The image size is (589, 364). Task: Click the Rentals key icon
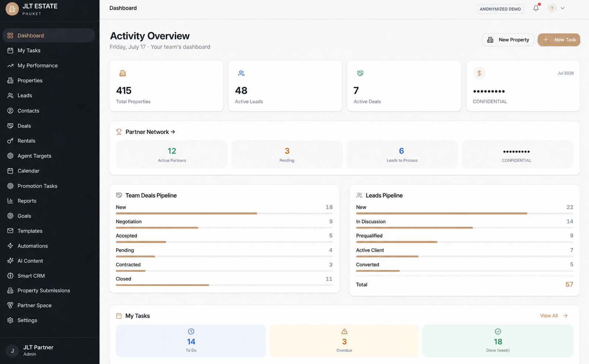click(x=10, y=141)
